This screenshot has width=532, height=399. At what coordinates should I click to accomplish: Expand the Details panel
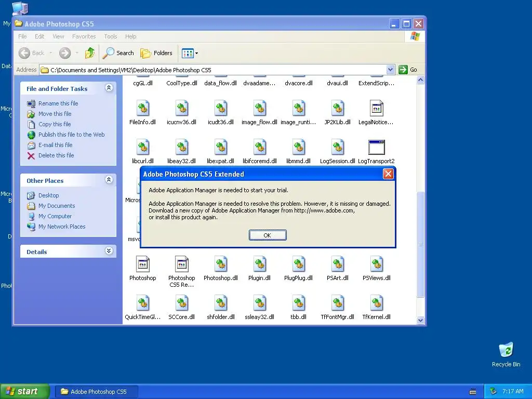click(x=109, y=251)
